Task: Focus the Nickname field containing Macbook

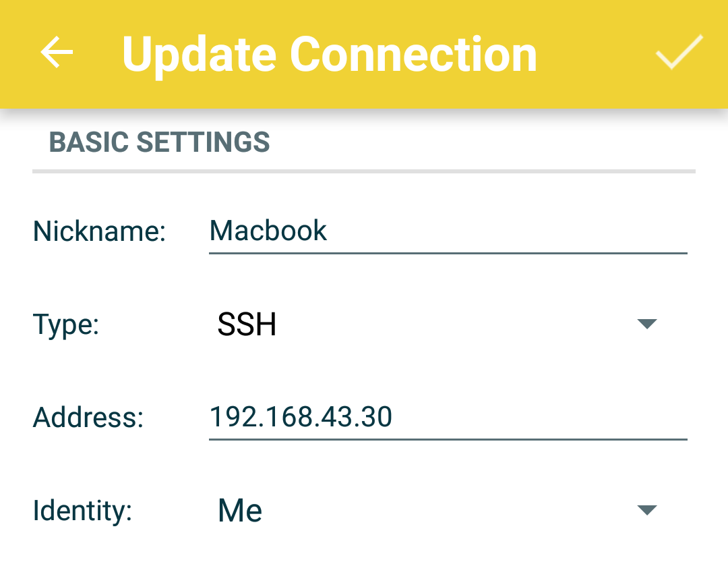Action: (268, 231)
